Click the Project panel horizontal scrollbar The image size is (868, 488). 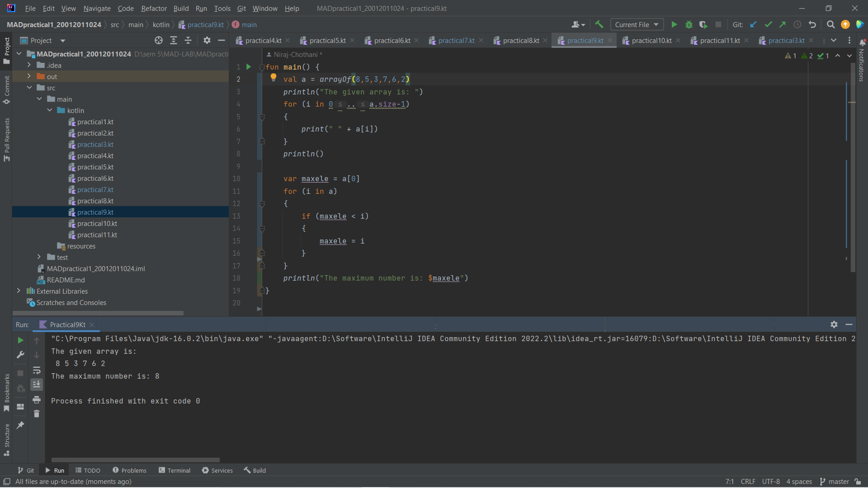(x=98, y=313)
